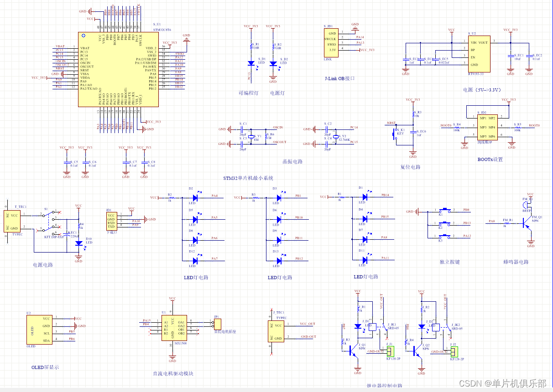Select the S_R4 100k BOOT0 resistor
Image resolution: width=553 pixels, height=392 pixels.
(458, 127)
